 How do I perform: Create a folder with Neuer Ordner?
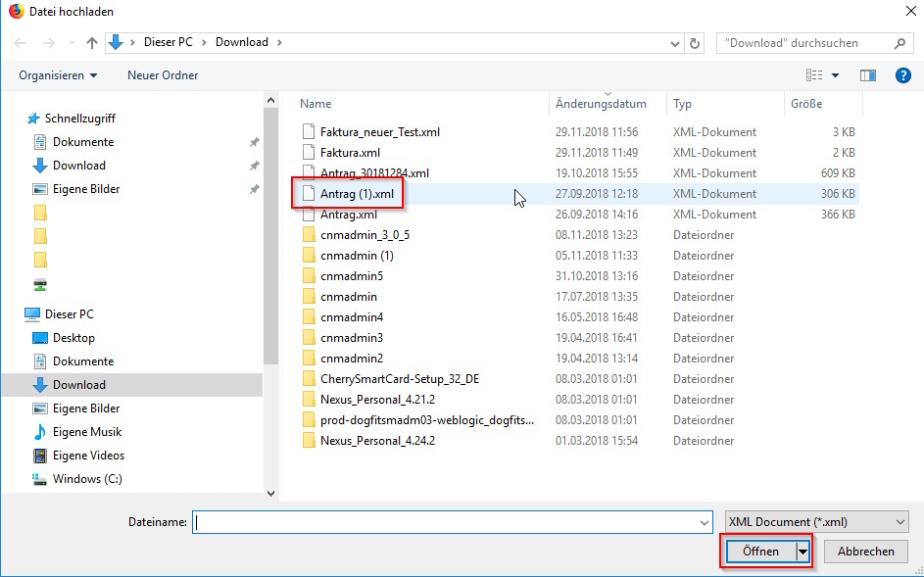(163, 75)
